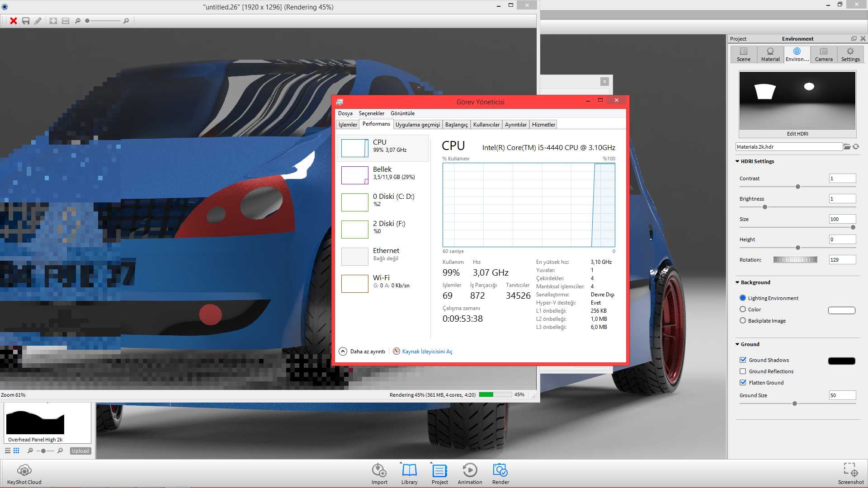868x488 pixels.
Task: Zoom out library thumbnails
Action: point(30,451)
